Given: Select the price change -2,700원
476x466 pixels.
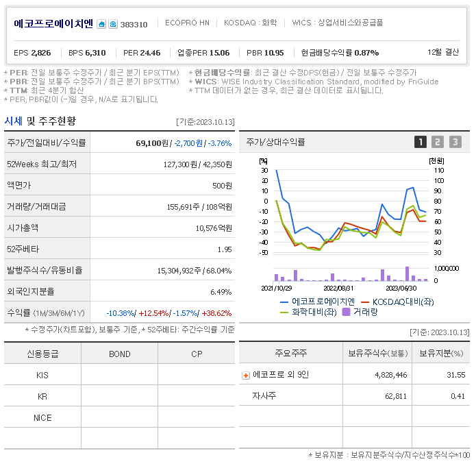Looking at the screenshot, I should (x=188, y=143).
